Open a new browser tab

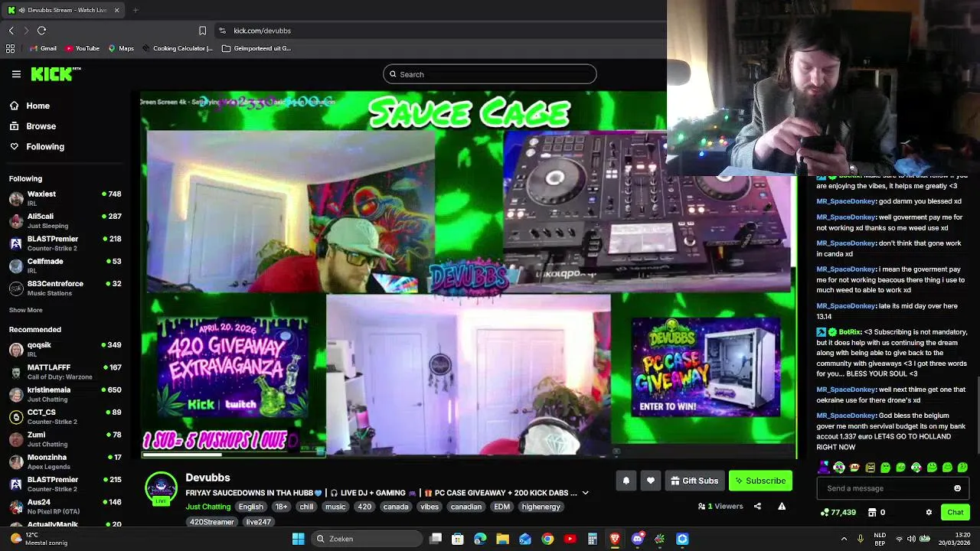(136, 10)
